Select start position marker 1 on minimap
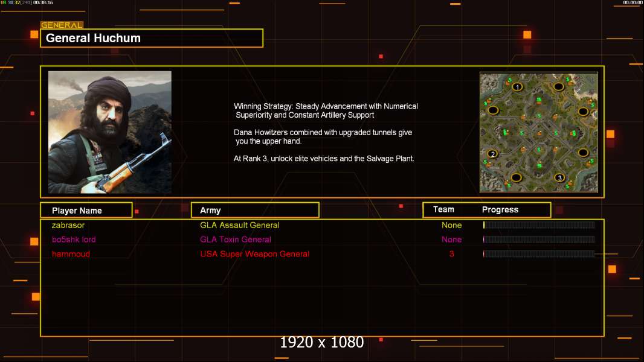The height and width of the screenshot is (362, 644). coord(518,87)
